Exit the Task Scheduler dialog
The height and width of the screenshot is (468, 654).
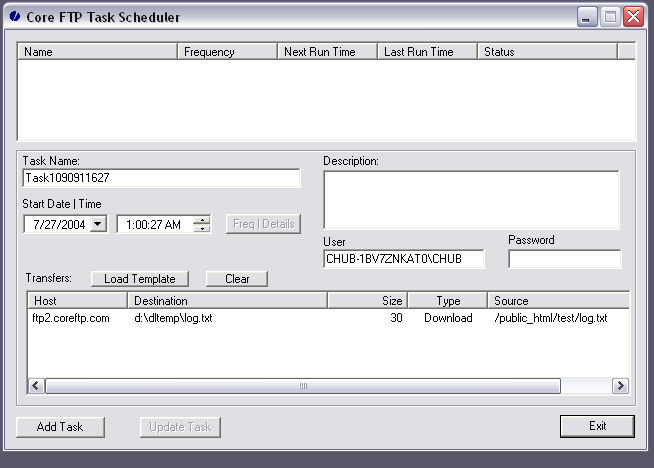point(597,427)
